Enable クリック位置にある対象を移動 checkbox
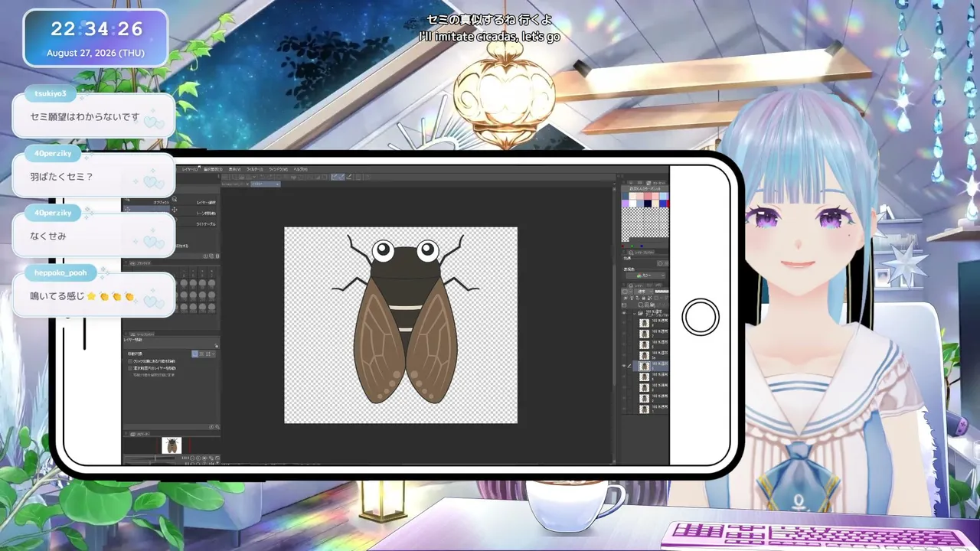This screenshot has width=980, height=551. pyautogui.click(x=130, y=361)
